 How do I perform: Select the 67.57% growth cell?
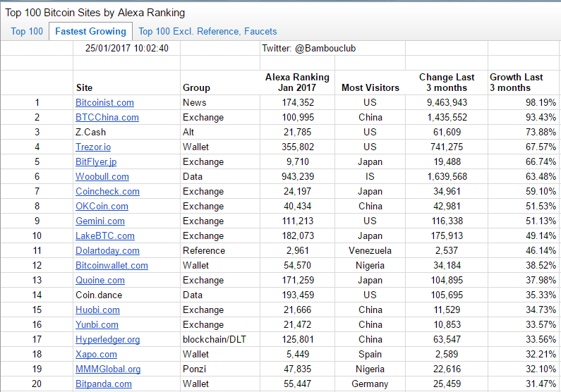[524, 147]
